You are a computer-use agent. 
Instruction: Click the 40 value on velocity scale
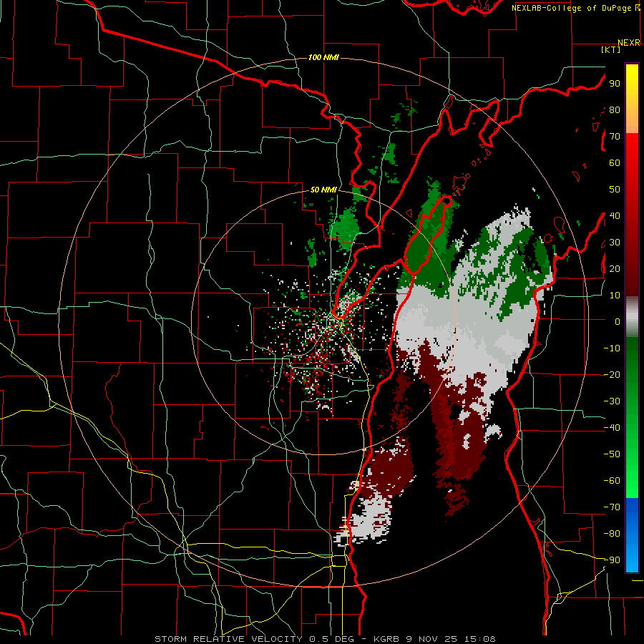tap(615, 215)
